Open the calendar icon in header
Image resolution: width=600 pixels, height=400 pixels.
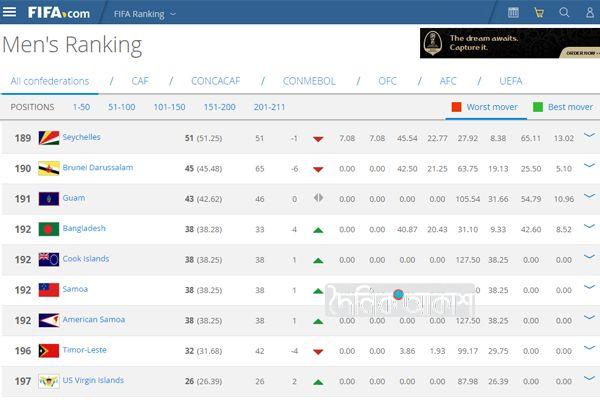click(x=513, y=13)
